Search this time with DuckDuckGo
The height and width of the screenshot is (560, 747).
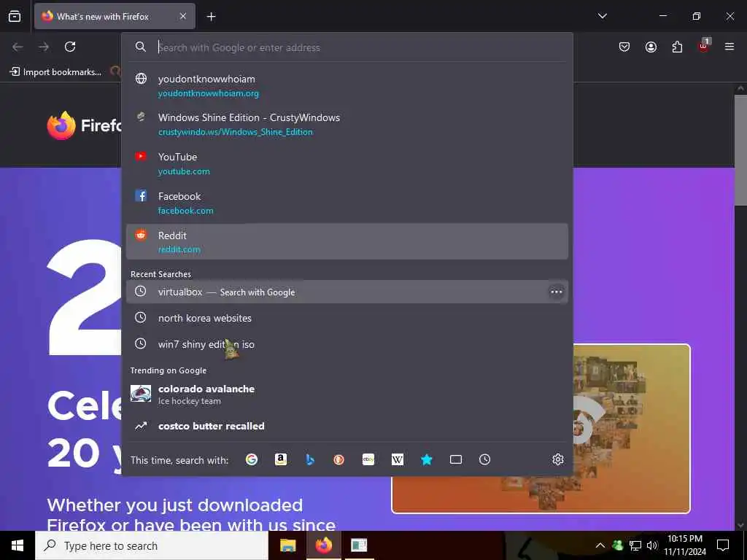tap(338, 459)
